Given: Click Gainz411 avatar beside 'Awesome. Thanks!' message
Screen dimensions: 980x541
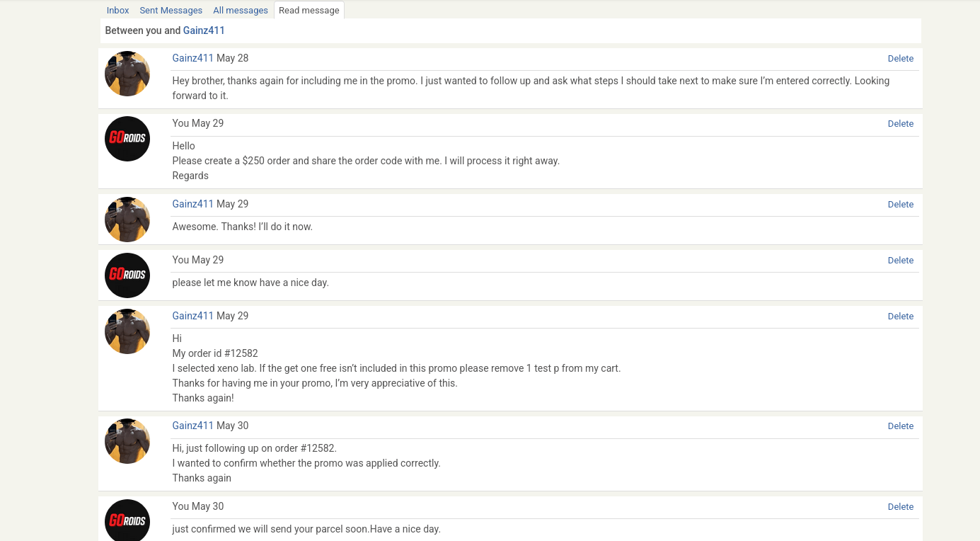Looking at the screenshot, I should (x=127, y=220).
